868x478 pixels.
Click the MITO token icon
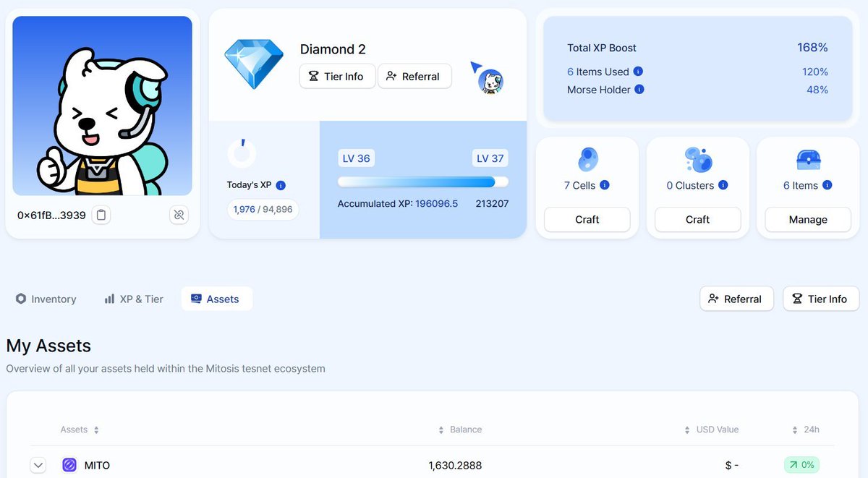[x=69, y=465]
